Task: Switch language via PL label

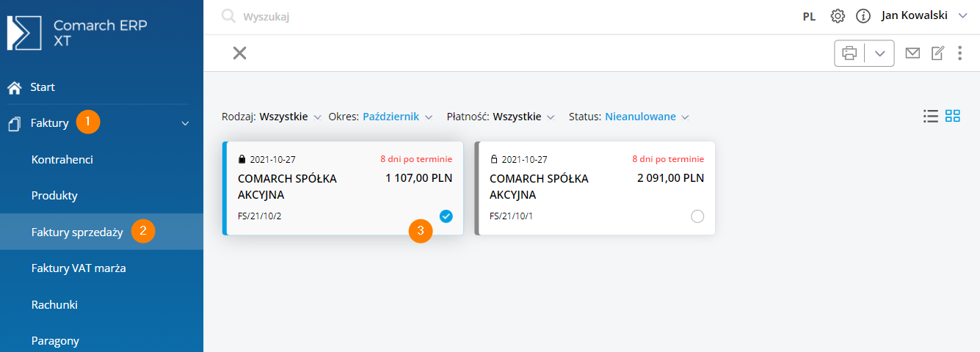Action: [809, 16]
